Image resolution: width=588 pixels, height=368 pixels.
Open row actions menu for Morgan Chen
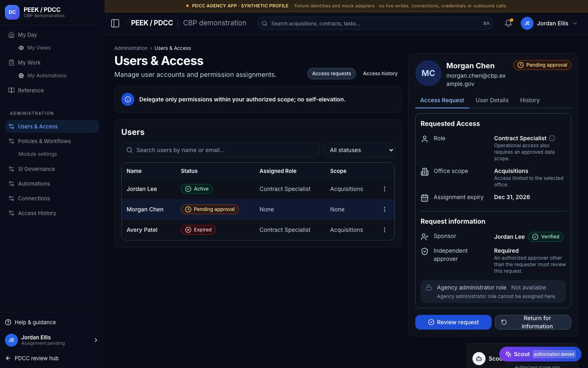coord(384,209)
